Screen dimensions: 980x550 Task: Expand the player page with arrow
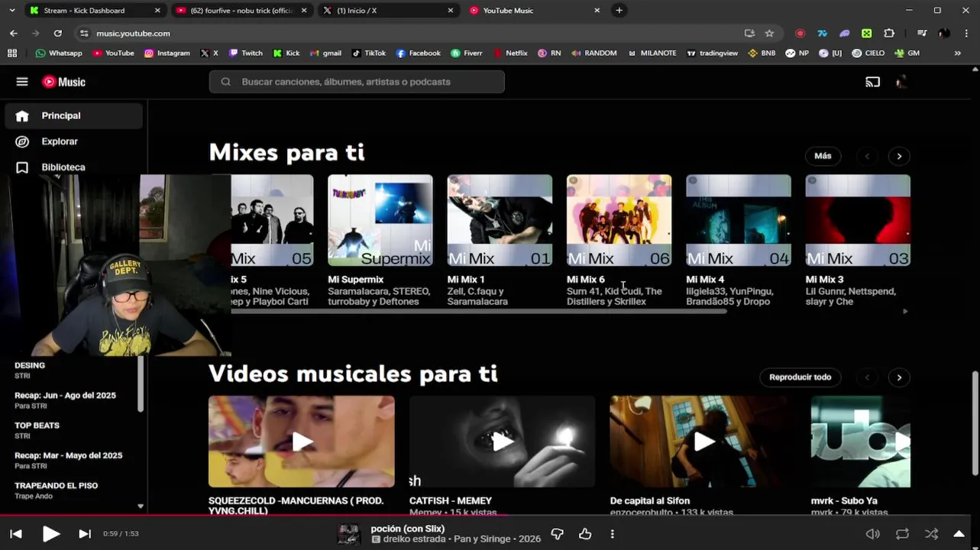point(959,534)
